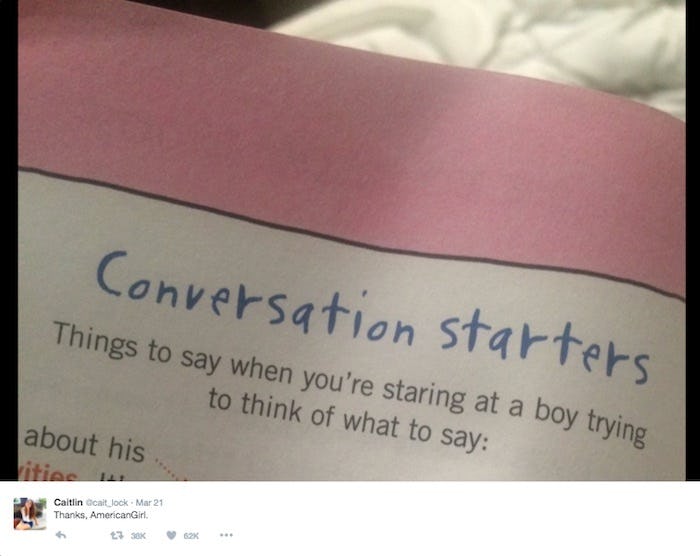Enlarge the attached book page photo
The height and width of the screenshot is (556, 700).
click(350, 240)
